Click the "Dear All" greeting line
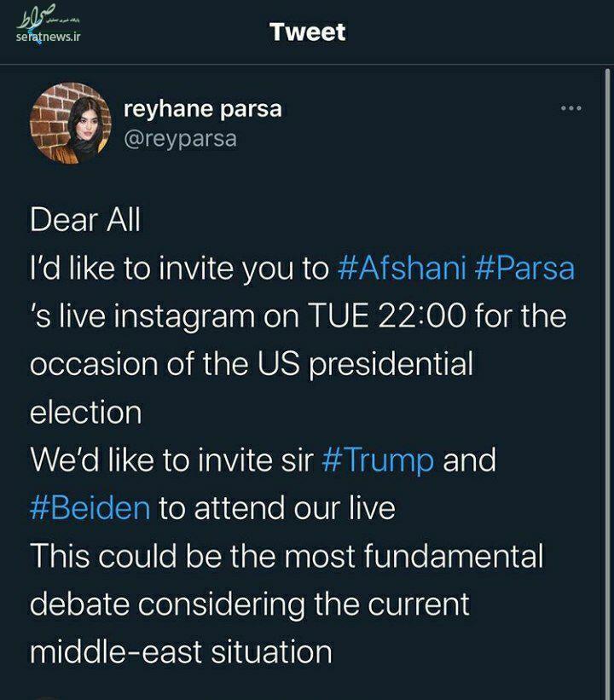 coord(85,220)
